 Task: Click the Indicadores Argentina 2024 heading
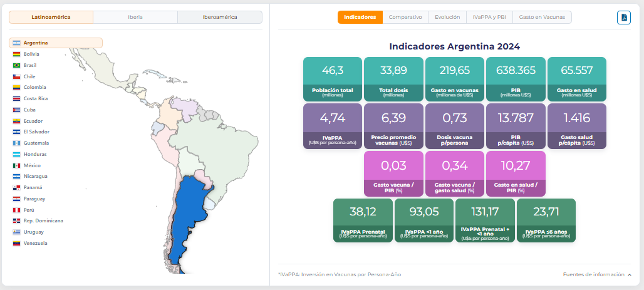(x=454, y=46)
